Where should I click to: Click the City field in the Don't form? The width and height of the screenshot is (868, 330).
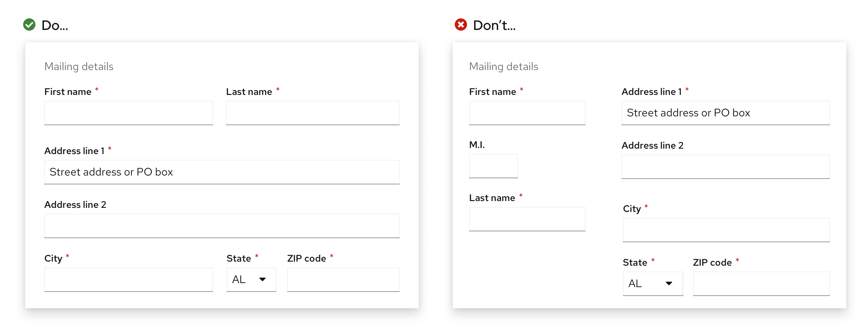point(726,230)
